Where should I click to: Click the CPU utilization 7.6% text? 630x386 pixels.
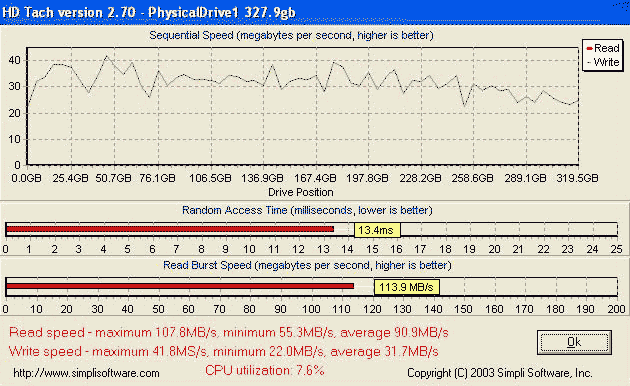(x=264, y=370)
